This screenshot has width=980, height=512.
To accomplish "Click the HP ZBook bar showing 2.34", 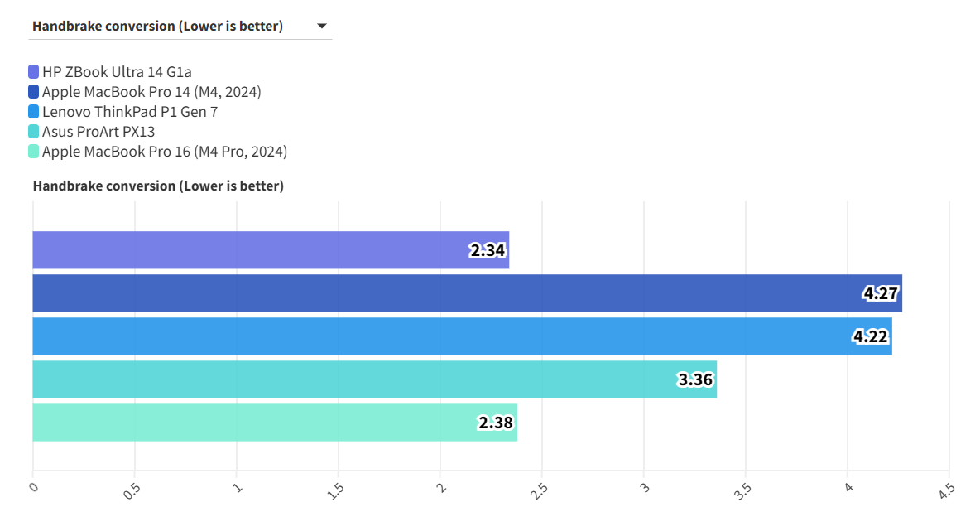I will [x=248, y=250].
